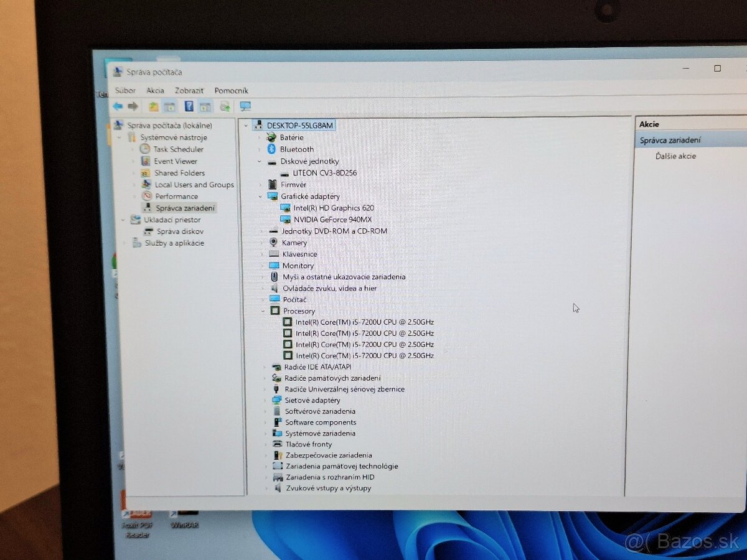747x560 pixels.
Task: Click the Tlačové fronty printer icon
Action: tap(278, 444)
